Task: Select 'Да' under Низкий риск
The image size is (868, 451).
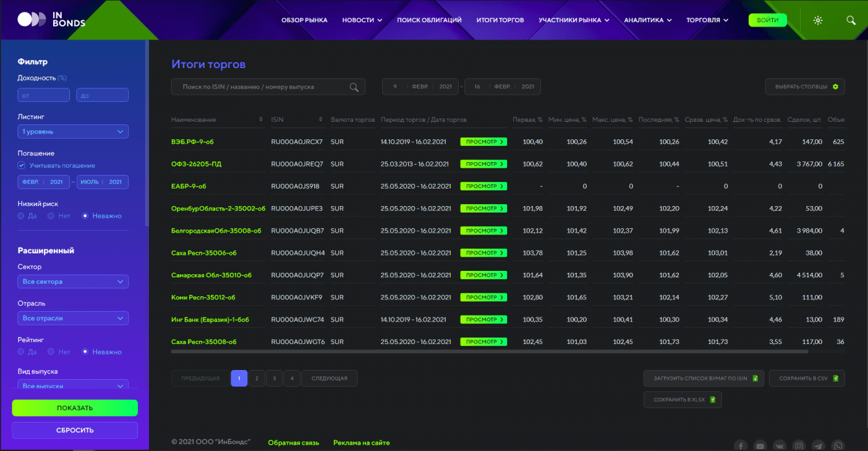Action: coord(21,216)
